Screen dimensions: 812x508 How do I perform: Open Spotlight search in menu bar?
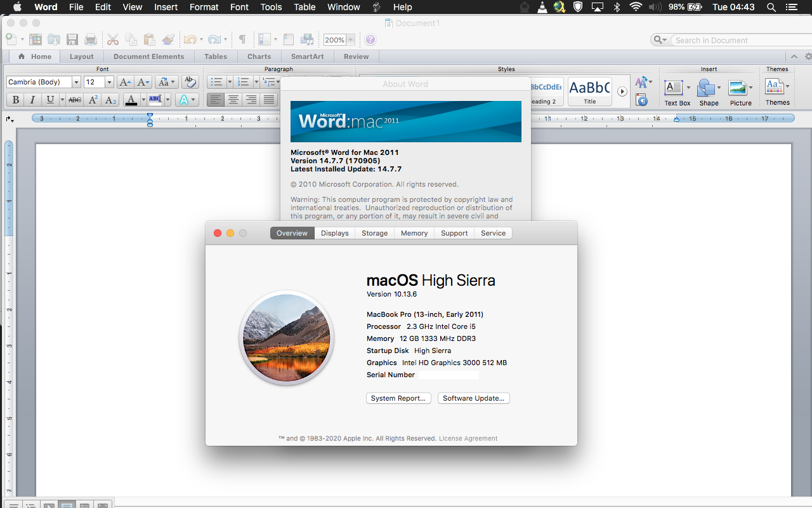click(771, 7)
